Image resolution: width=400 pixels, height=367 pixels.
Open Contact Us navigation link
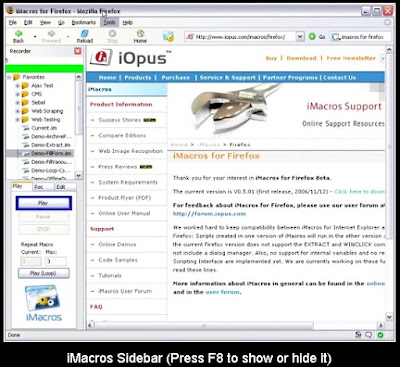[339, 78]
